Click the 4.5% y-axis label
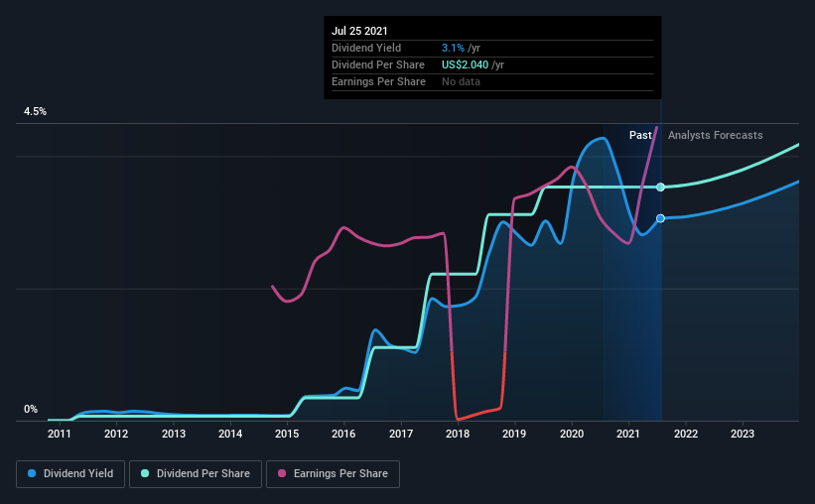This screenshot has height=504, width=815. click(35, 112)
